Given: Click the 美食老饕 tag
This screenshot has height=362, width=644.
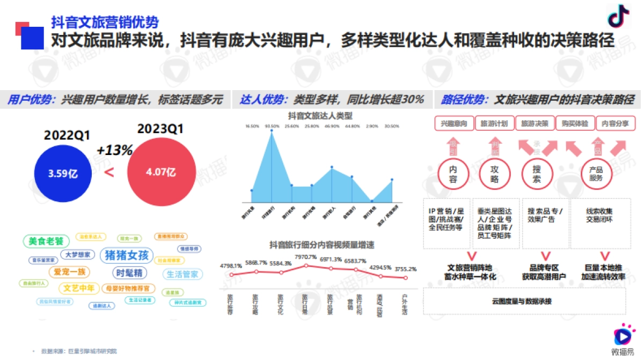Looking at the screenshot, I should point(46,241).
